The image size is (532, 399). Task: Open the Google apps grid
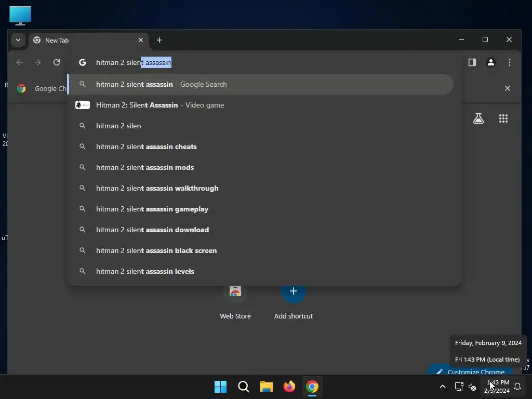[x=503, y=118]
